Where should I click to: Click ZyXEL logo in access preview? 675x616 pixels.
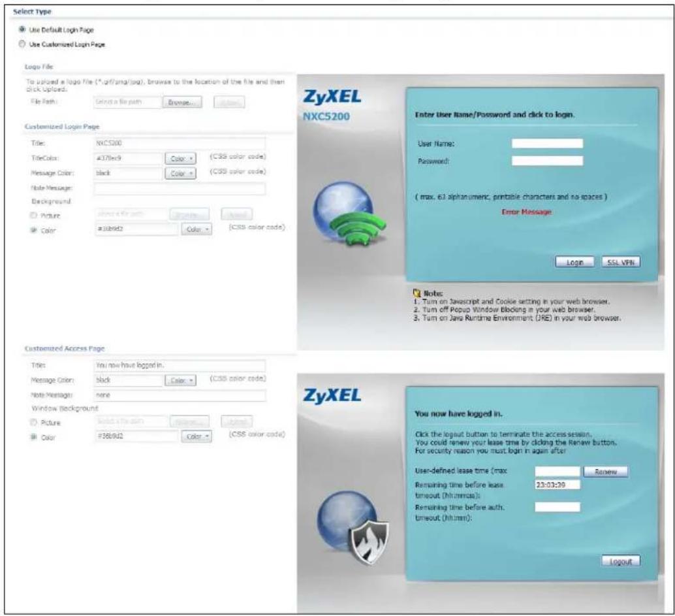tap(332, 397)
